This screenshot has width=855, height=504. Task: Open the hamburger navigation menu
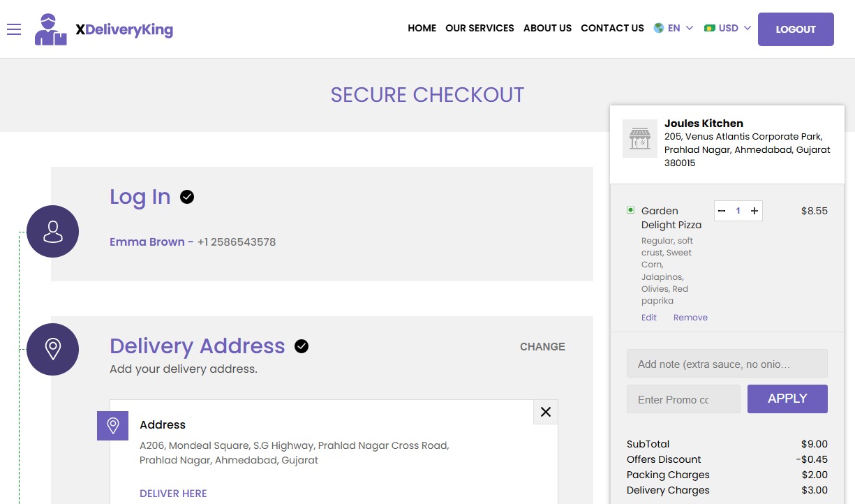pos(14,29)
